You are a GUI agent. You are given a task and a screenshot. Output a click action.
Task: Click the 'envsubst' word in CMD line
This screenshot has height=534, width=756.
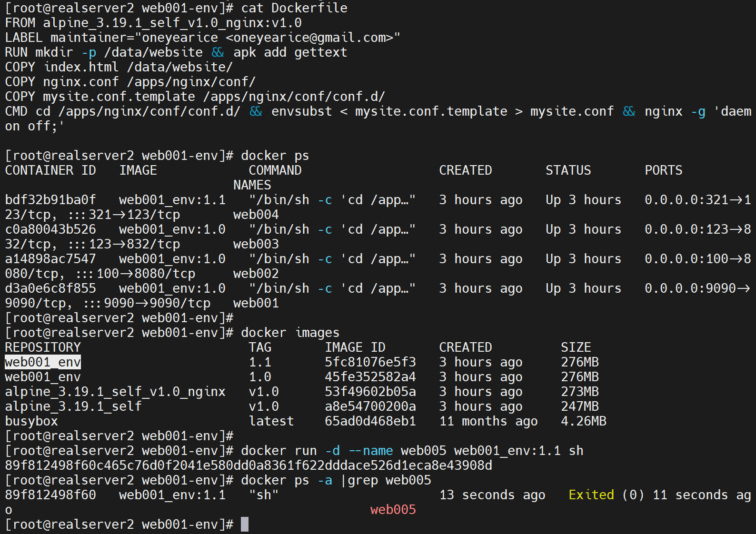(x=301, y=111)
